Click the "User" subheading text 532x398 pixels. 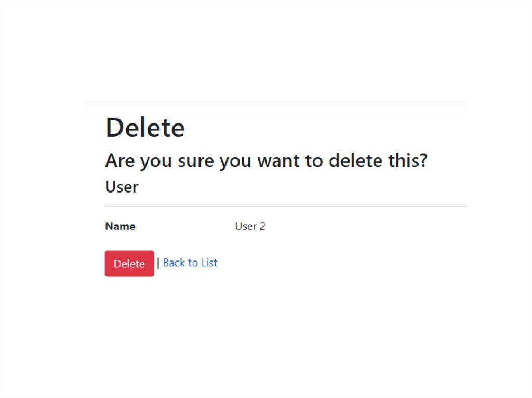coord(122,187)
